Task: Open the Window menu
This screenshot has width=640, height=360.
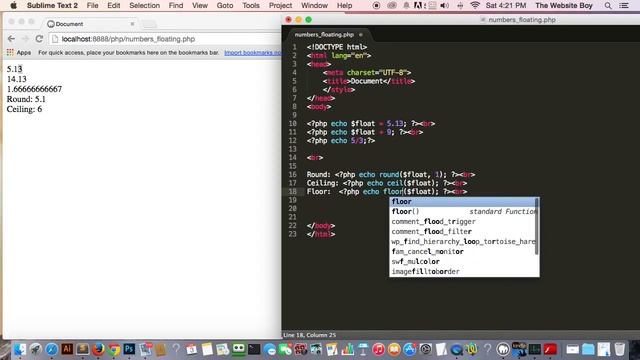Action: point(314,5)
